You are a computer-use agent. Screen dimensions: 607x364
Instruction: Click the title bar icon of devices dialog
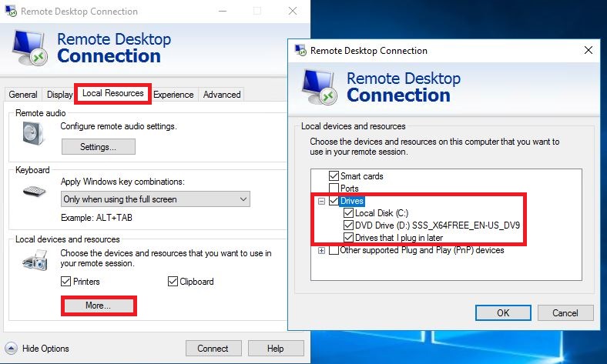coord(300,51)
